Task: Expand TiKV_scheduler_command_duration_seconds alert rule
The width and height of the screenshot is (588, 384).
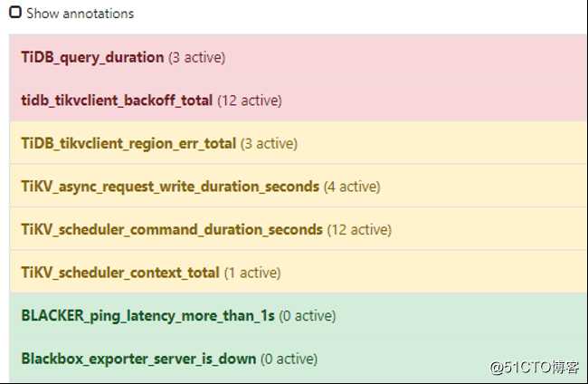Action: pyautogui.click(x=172, y=229)
